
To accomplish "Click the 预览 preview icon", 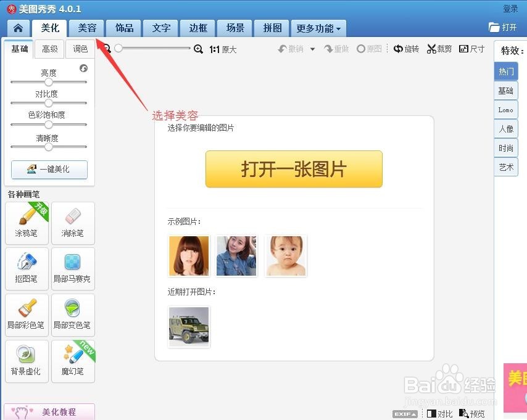I will tap(472, 414).
